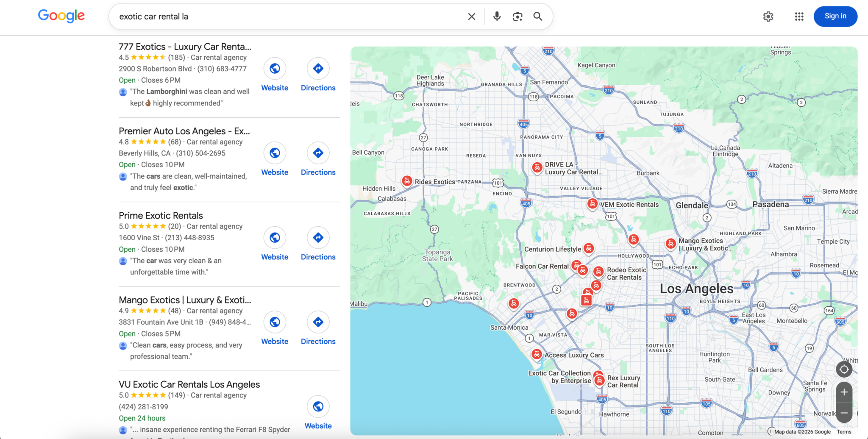Image resolution: width=868 pixels, height=439 pixels.
Task: Get directions to Premier Auto Los Angeles
Action: click(318, 153)
